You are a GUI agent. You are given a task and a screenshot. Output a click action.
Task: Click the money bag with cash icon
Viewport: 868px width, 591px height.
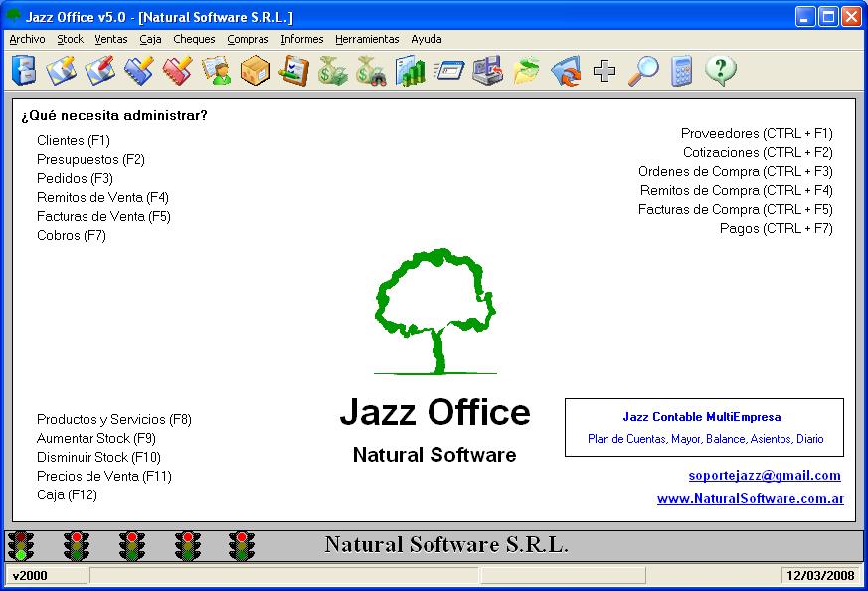tap(333, 71)
